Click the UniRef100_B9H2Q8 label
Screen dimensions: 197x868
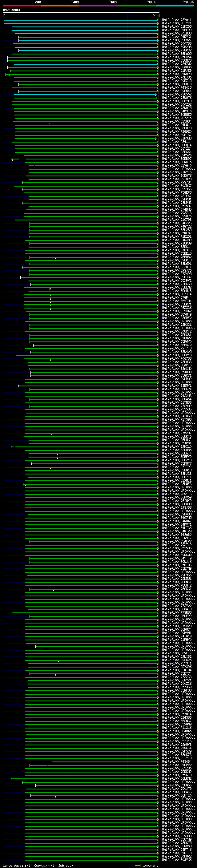tap(176, 47)
